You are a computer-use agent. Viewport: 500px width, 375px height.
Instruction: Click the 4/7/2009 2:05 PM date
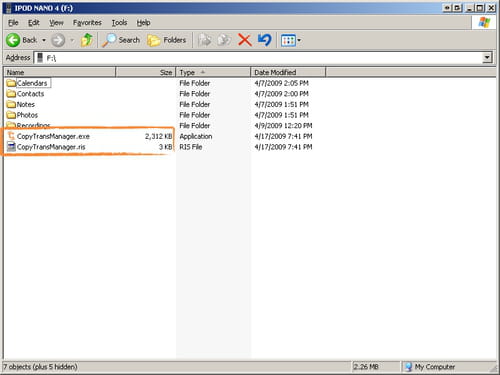281,83
